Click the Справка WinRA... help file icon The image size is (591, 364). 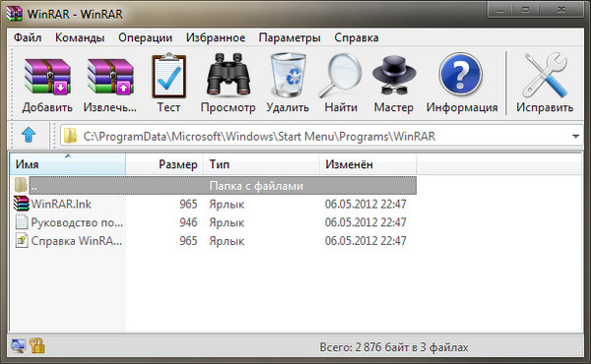[x=22, y=240]
